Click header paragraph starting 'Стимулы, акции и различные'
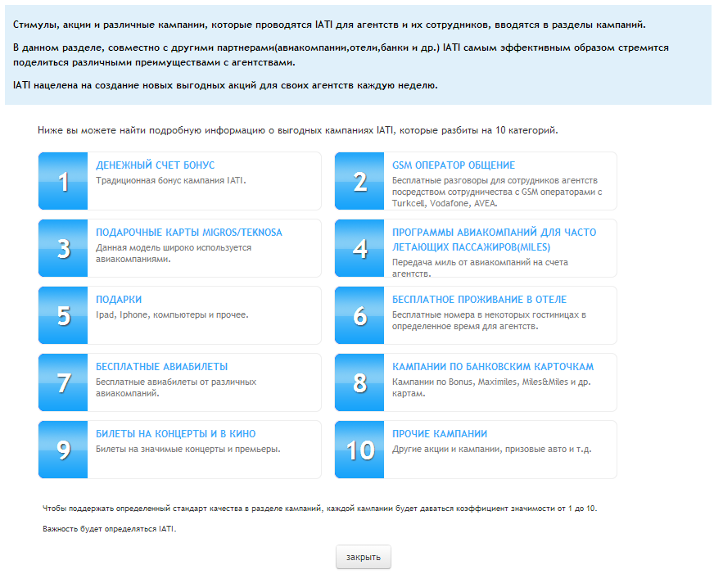 point(329,25)
